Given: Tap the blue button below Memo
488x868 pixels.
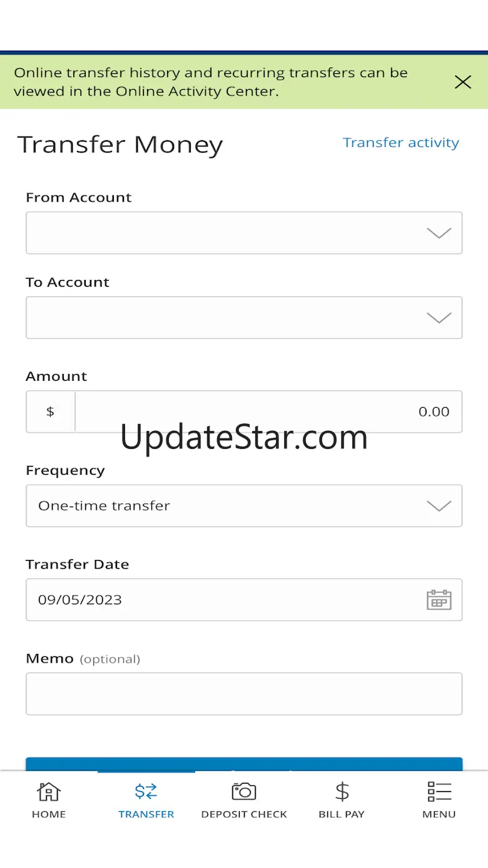Looking at the screenshot, I should tap(244, 764).
